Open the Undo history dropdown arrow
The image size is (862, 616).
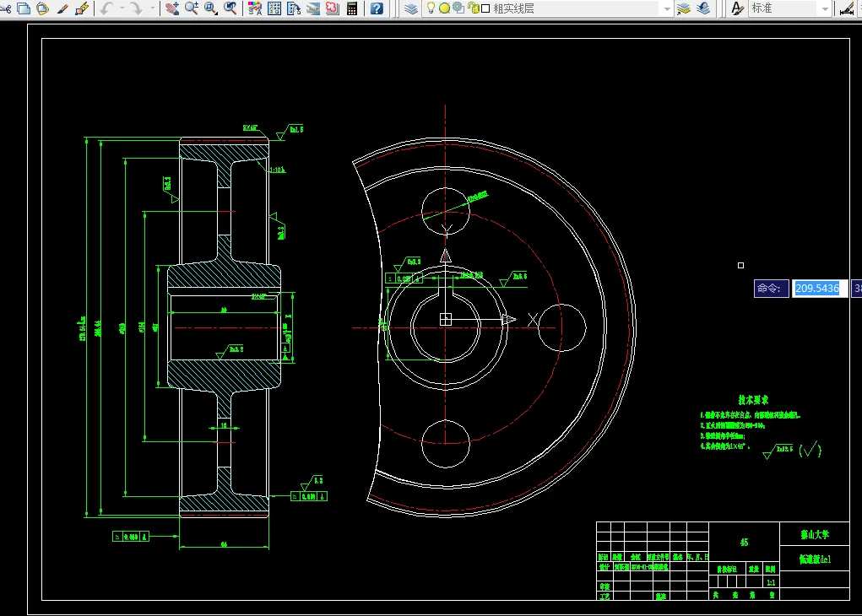[x=122, y=8]
